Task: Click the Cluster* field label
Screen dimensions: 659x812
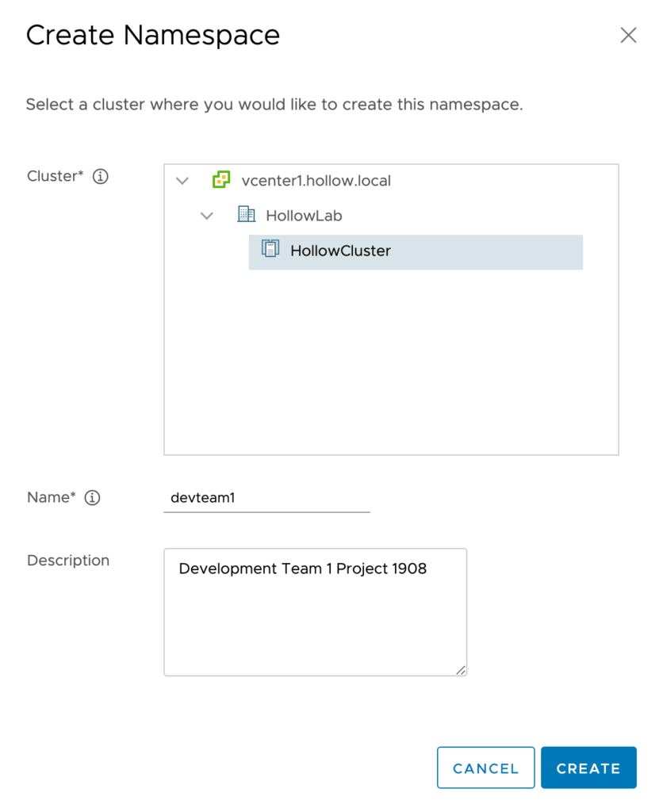Action: tap(55, 176)
